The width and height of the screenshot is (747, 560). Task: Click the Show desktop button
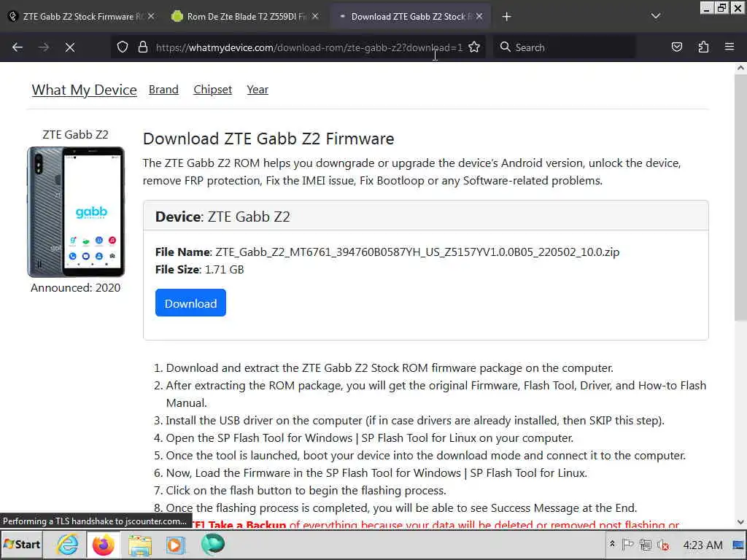click(739, 544)
